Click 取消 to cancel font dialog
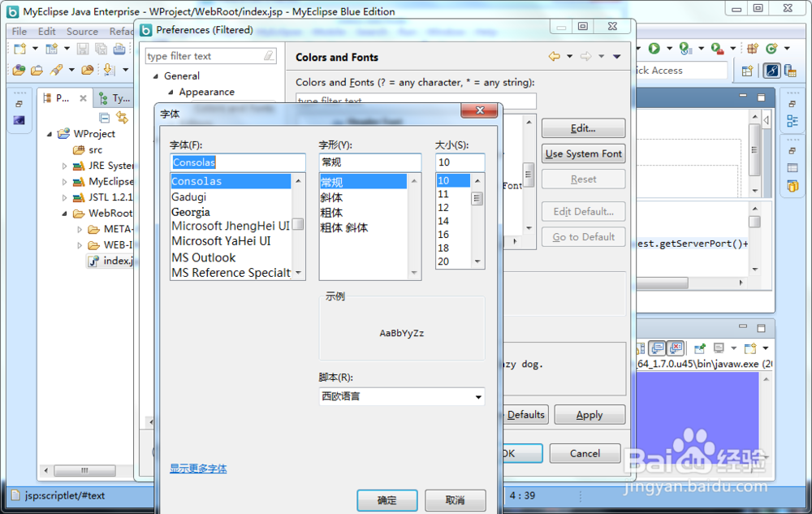The width and height of the screenshot is (812, 514). click(456, 500)
